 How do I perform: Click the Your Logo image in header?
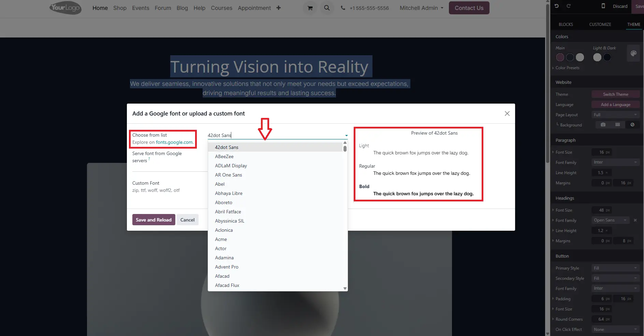(65, 8)
